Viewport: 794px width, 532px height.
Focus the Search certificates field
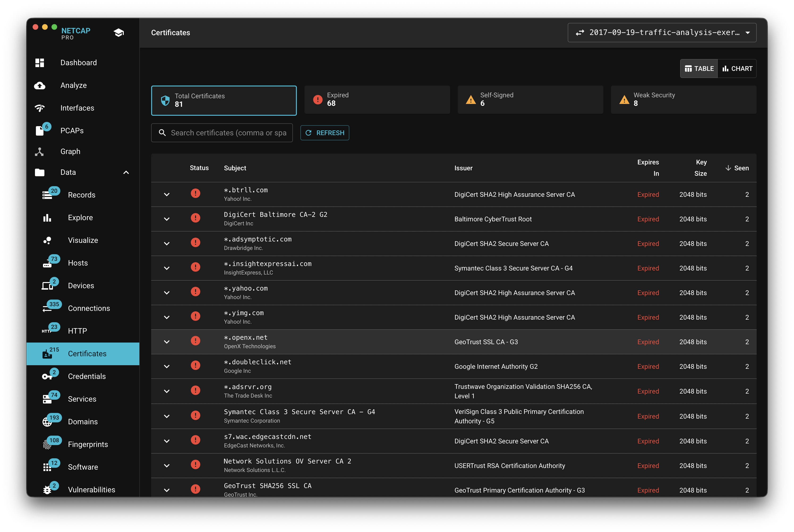tap(222, 133)
